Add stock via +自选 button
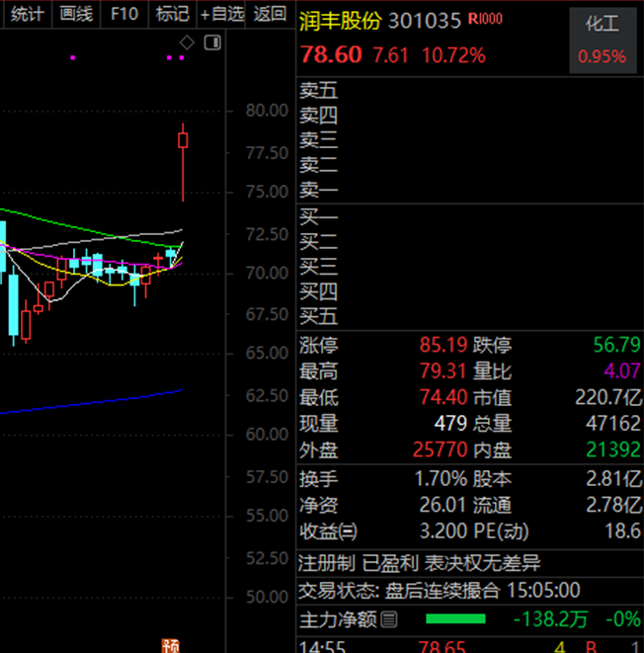 (221, 14)
